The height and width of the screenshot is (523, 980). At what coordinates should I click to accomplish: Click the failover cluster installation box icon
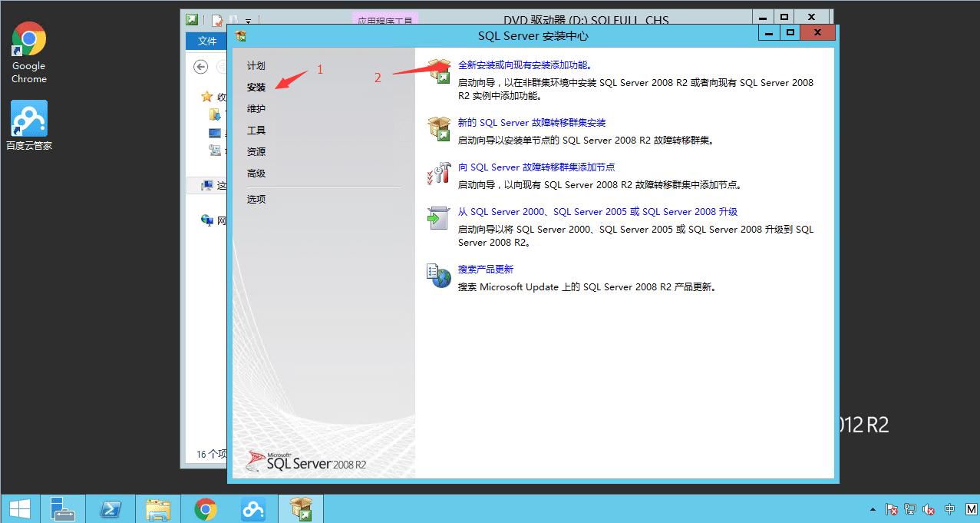(x=438, y=127)
